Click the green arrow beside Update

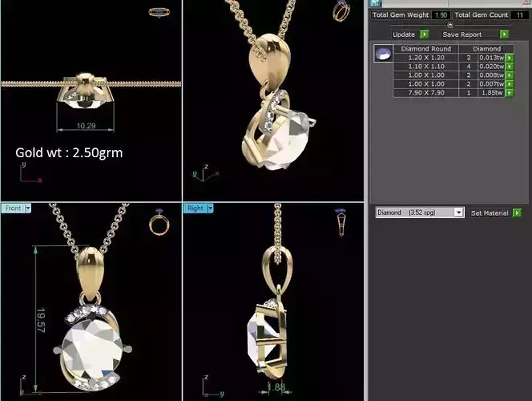tap(425, 34)
